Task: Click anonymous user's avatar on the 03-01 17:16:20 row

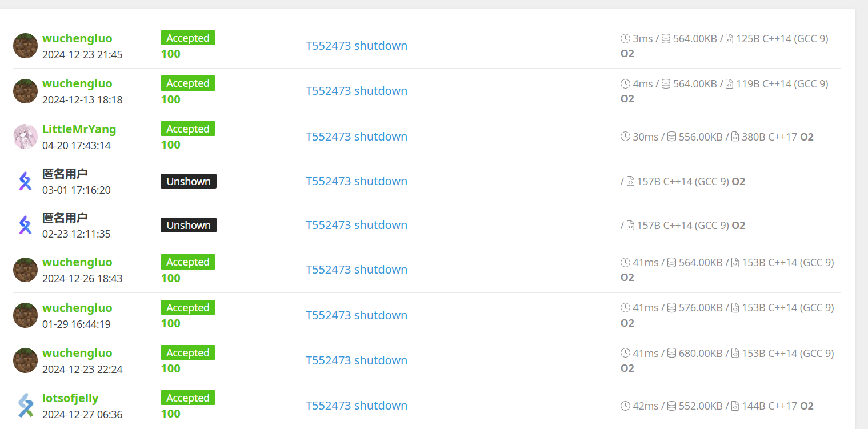Action: coord(25,181)
